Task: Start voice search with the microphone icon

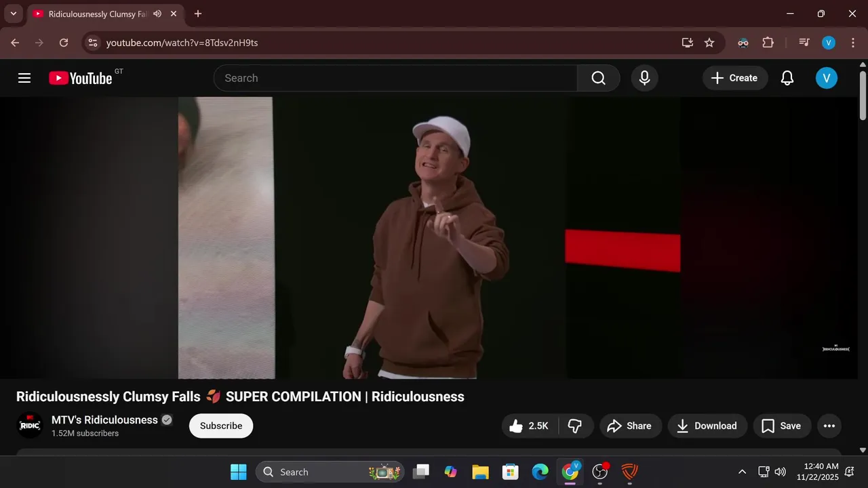Action: click(645, 78)
